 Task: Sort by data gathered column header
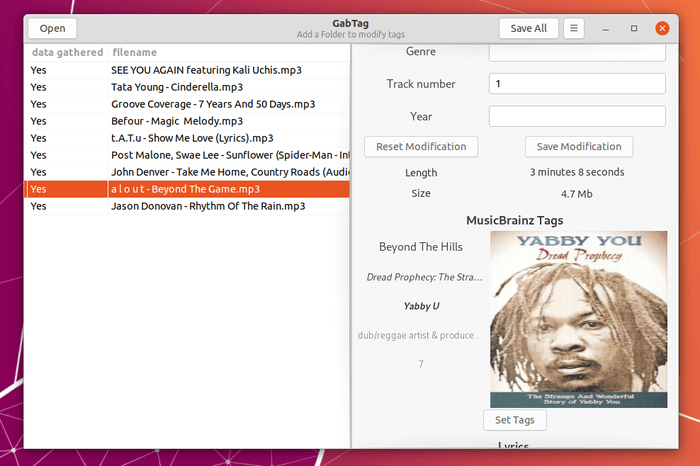point(67,52)
